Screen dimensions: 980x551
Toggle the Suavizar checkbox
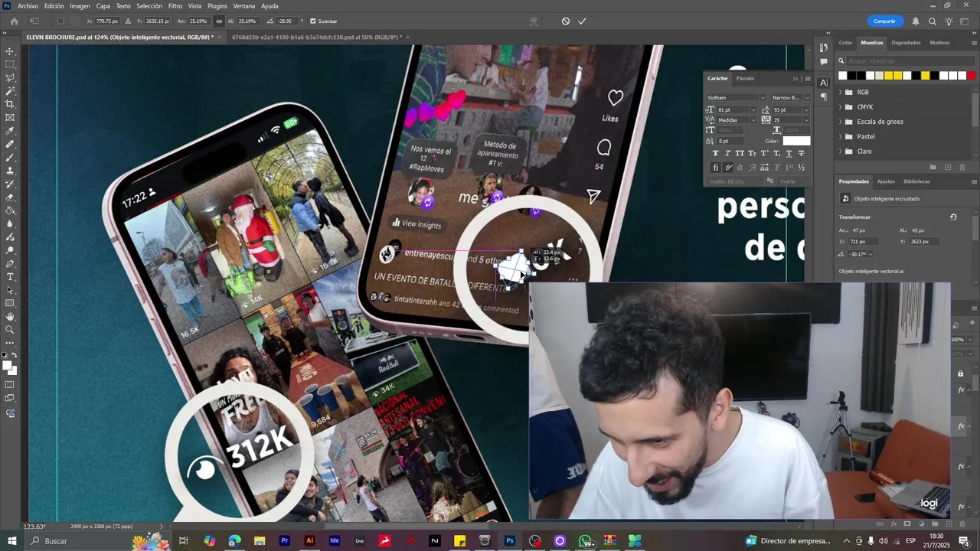coord(312,21)
